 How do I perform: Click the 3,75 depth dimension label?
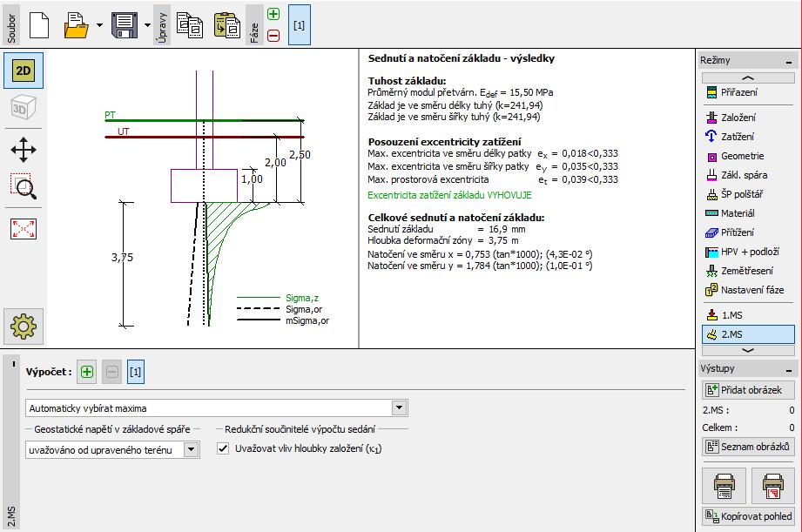click(x=122, y=258)
